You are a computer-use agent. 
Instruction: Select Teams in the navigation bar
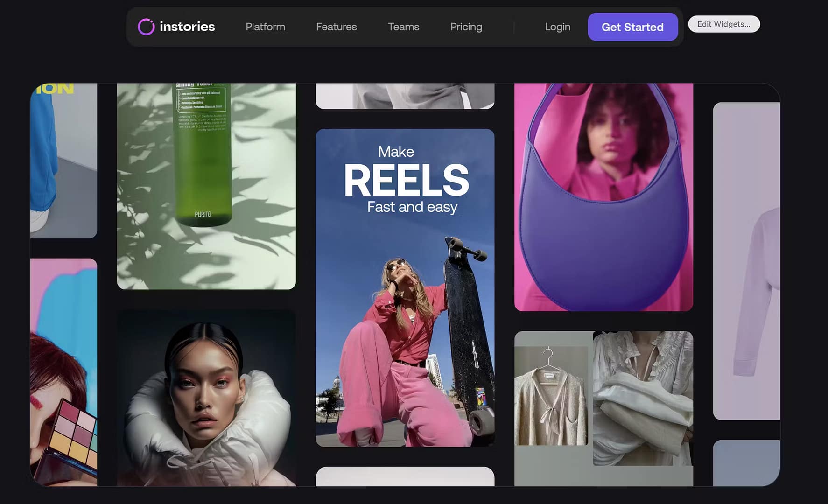point(403,27)
